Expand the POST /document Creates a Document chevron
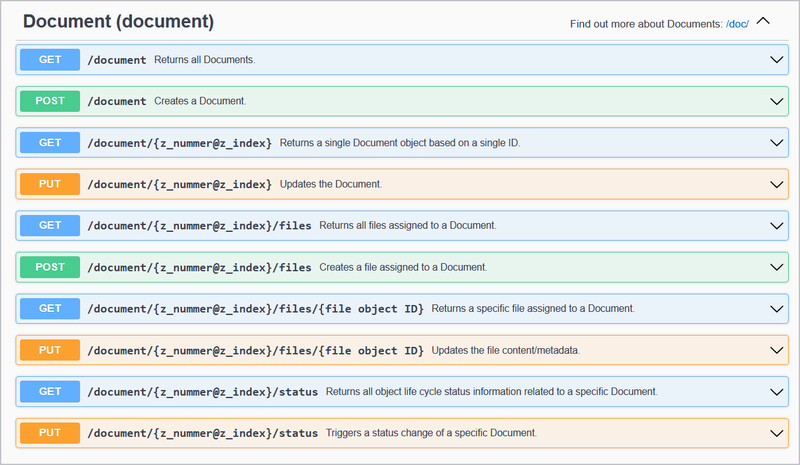This screenshot has height=465, width=800. (776, 101)
